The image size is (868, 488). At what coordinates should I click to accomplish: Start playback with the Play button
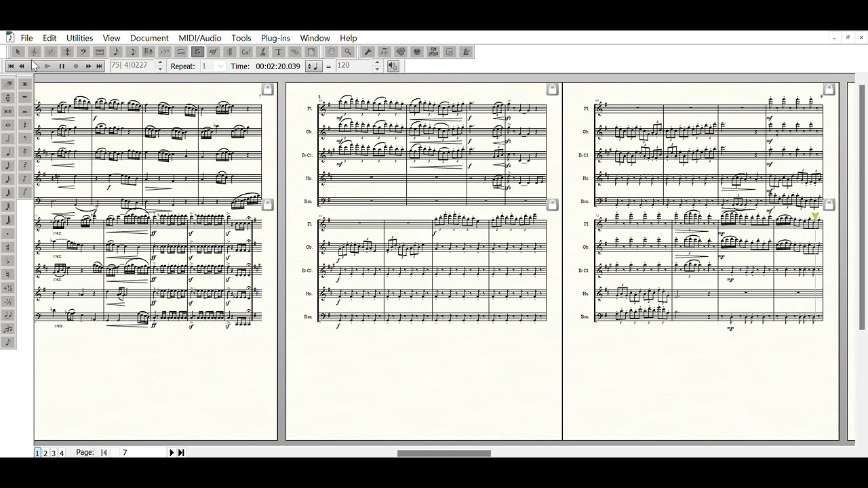[47, 66]
